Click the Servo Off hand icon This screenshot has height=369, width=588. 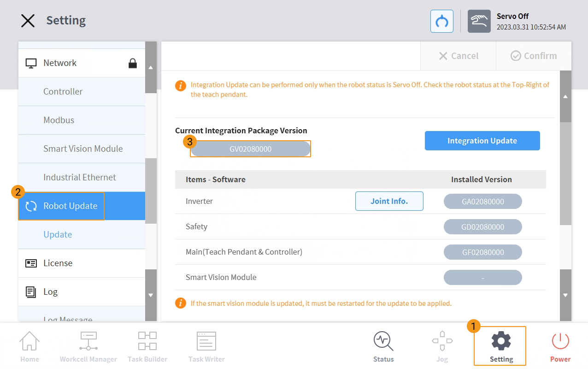[479, 21]
